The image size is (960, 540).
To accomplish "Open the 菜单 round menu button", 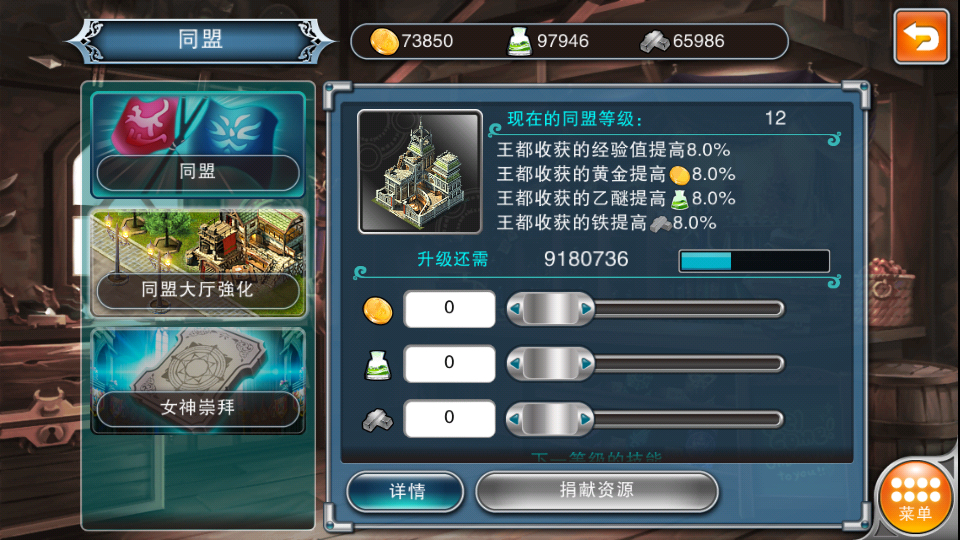I will click(x=915, y=498).
